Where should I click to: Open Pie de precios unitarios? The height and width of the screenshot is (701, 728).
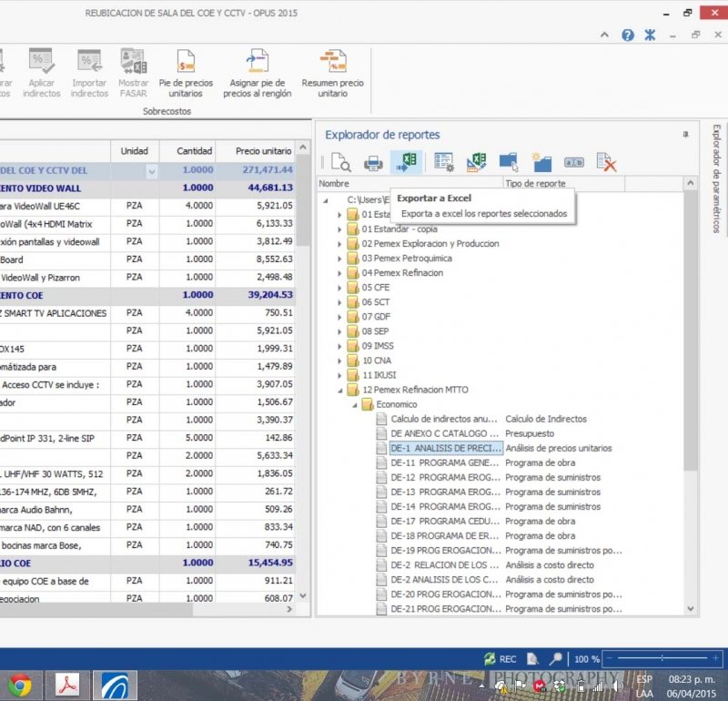(x=186, y=73)
